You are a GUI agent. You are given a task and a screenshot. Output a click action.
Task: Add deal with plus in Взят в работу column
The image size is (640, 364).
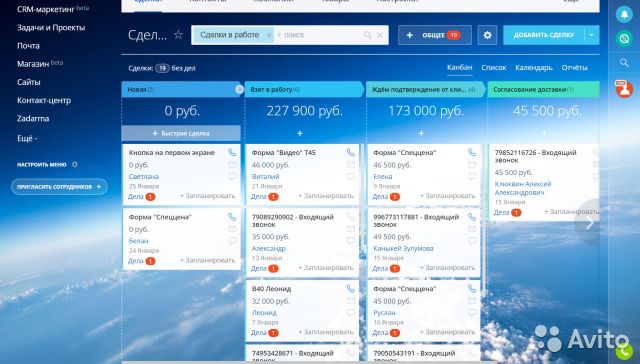coord(300,133)
